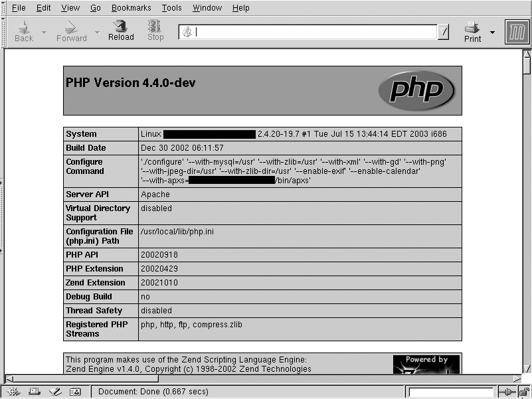Open the Tools menu
This screenshot has height=399, width=532.
(x=171, y=8)
